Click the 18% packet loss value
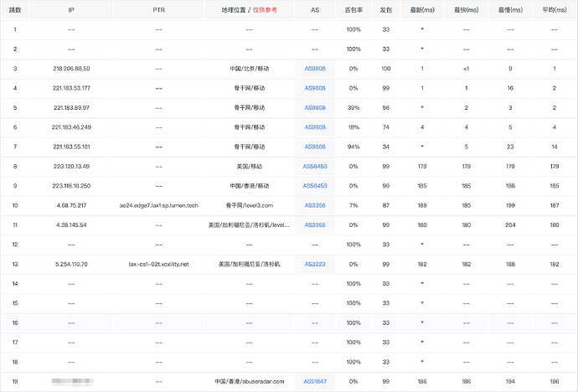578x392 pixels. [354, 127]
